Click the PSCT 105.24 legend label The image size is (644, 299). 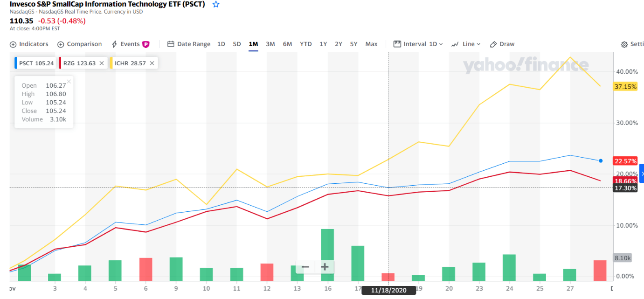click(x=36, y=63)
